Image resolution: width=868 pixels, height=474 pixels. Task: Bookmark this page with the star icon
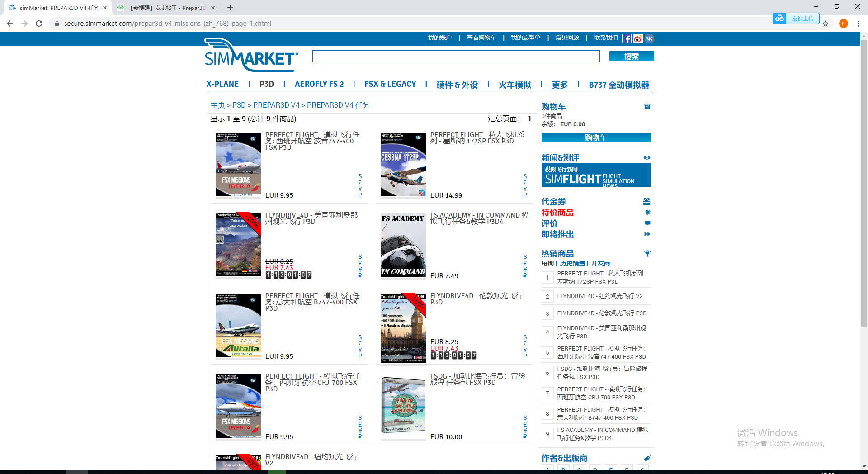(x=826, y=24)
